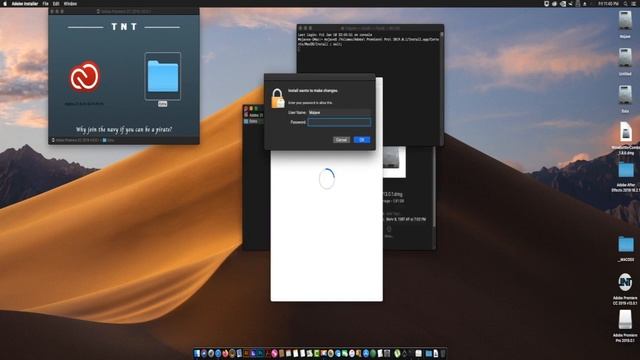This screenshot has height=360, width=640.
Task: Select the Adobe After Effects folder on desktop
Action: coord(626,170)
